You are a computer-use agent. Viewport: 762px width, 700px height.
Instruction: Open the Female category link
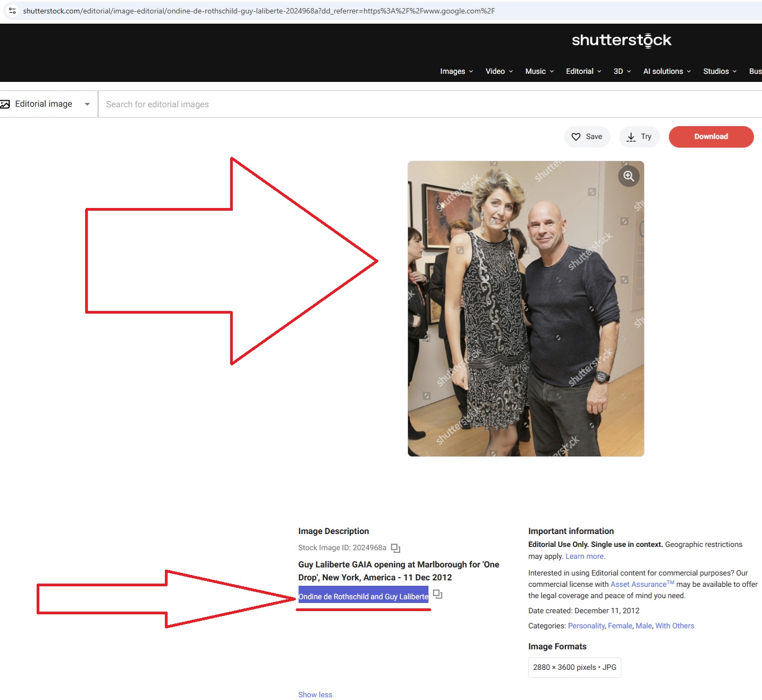[x=620, y=626]
